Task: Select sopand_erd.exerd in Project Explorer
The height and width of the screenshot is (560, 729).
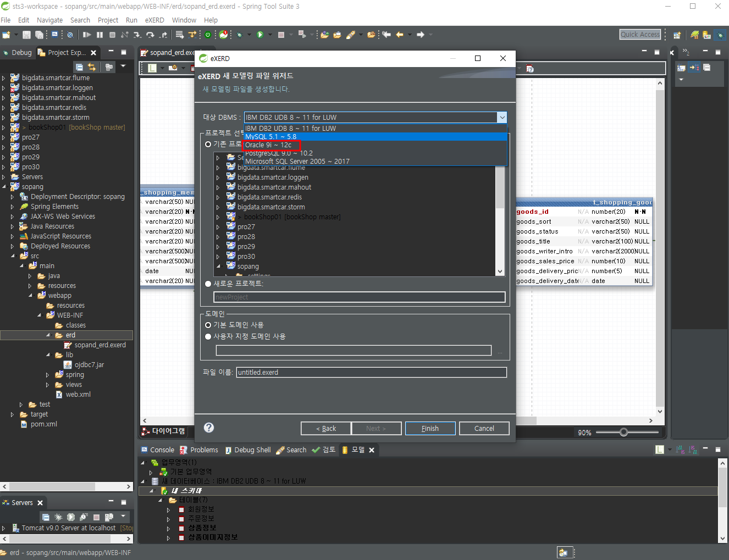Action: 100,345
